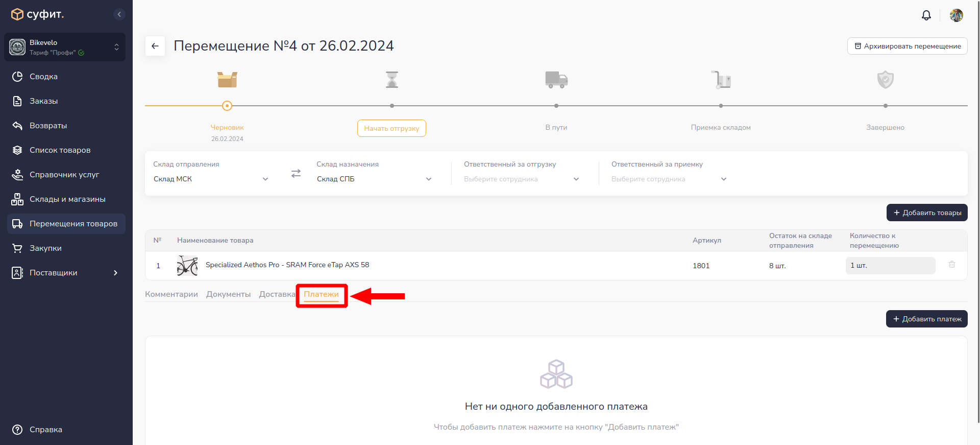Switch to the Комментарии tab
The height and width of the screenshot is (445, 980).
[x=171, y=294]
